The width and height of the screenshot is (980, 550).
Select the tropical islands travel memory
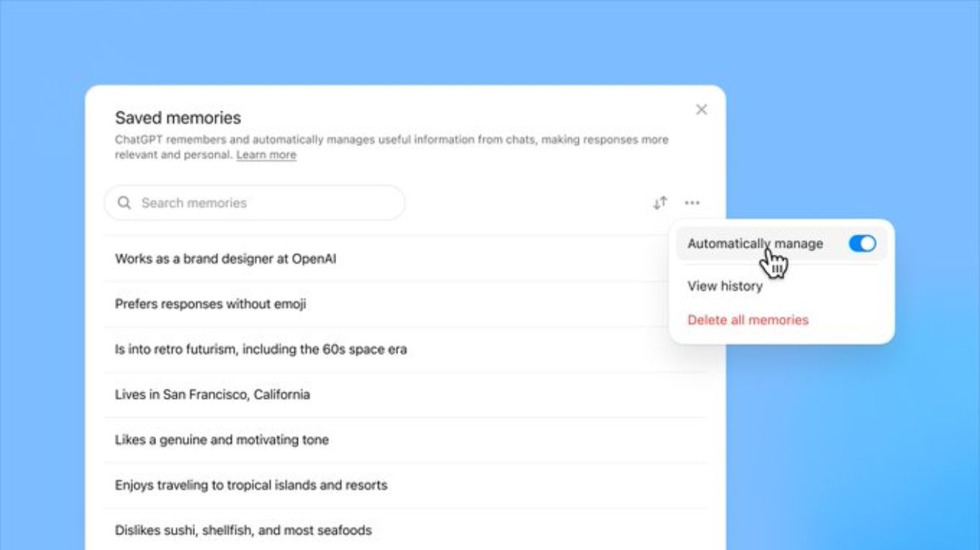(x=406, y=485)
